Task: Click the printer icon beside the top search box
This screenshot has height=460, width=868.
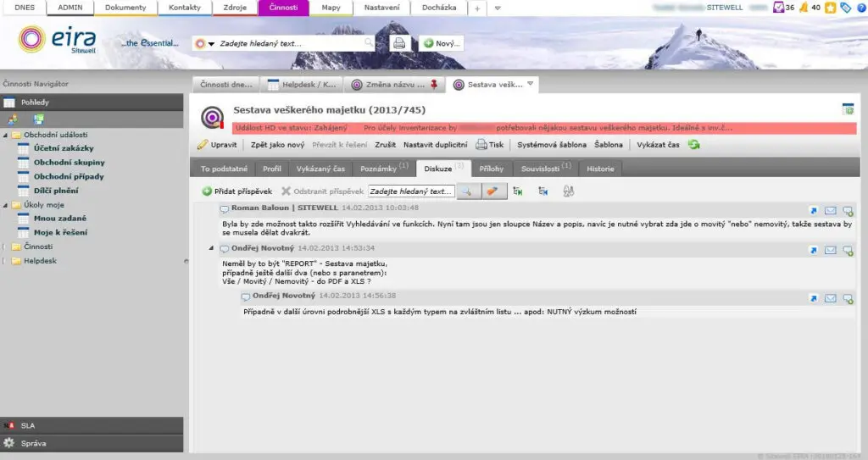Action: click(x=398, y=43)
